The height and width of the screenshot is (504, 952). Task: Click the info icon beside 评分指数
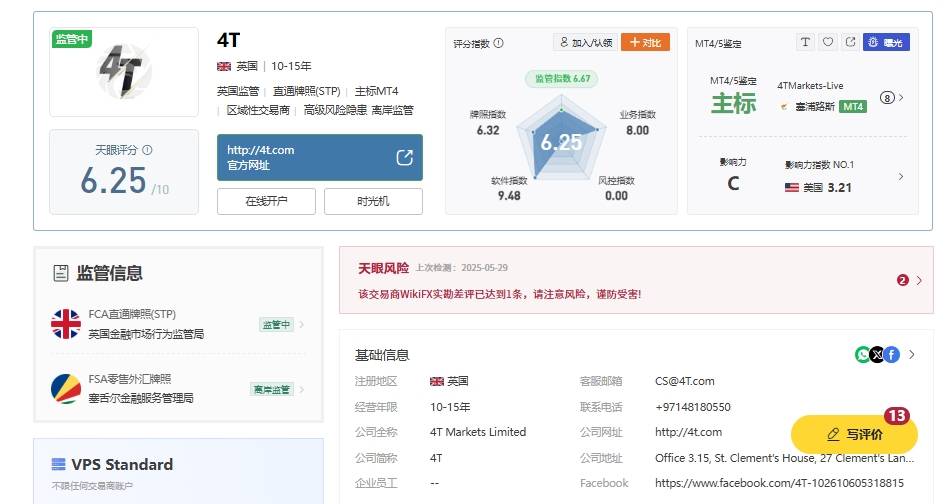tap(498, 43)
